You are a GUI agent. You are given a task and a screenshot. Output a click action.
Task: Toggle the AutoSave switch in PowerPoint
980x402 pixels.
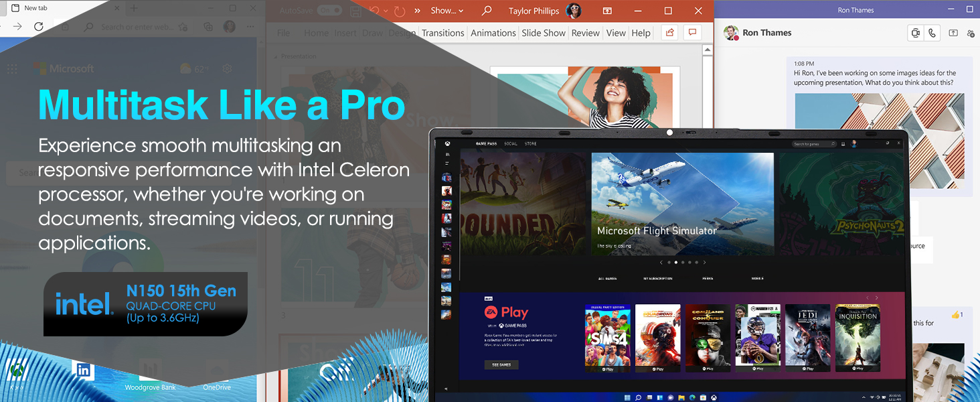pos(329,11)
